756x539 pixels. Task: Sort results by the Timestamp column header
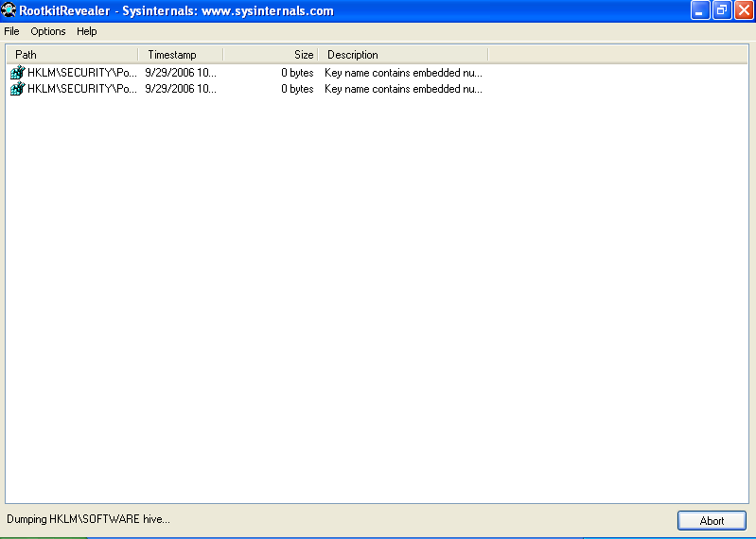click(181, 55)
